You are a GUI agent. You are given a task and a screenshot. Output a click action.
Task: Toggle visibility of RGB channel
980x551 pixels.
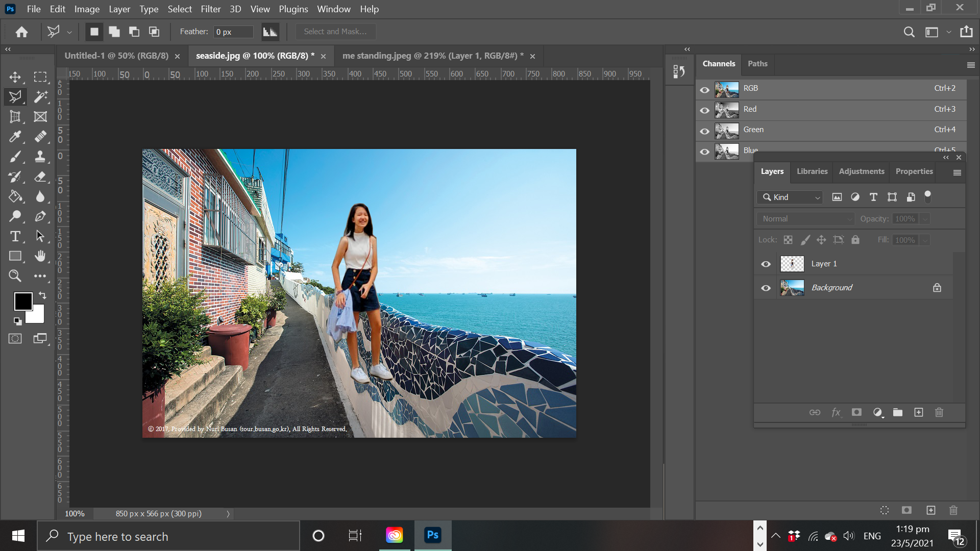coord(704,90)
